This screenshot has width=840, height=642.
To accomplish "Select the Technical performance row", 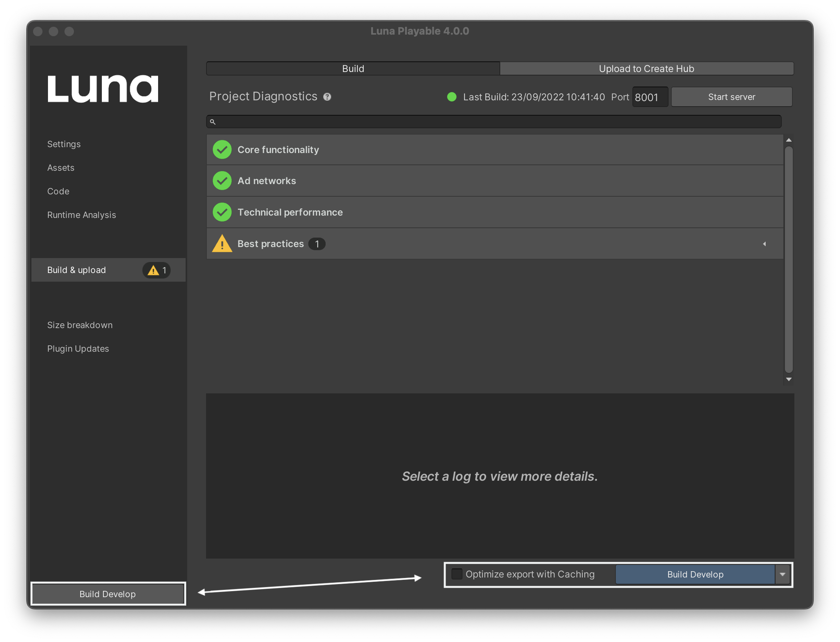I will [495, 212].
